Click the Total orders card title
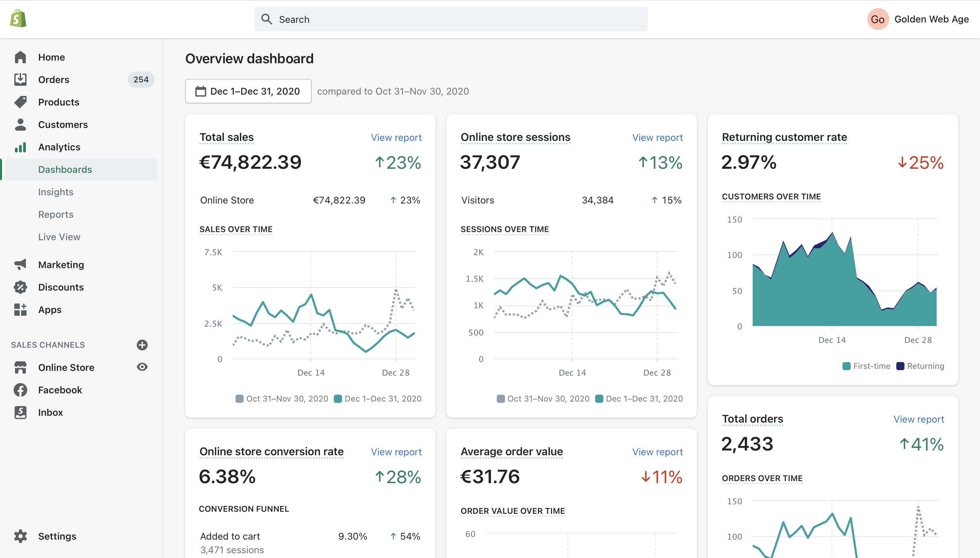The height and width of the screenshot is (558, 980). click(753, 419)
